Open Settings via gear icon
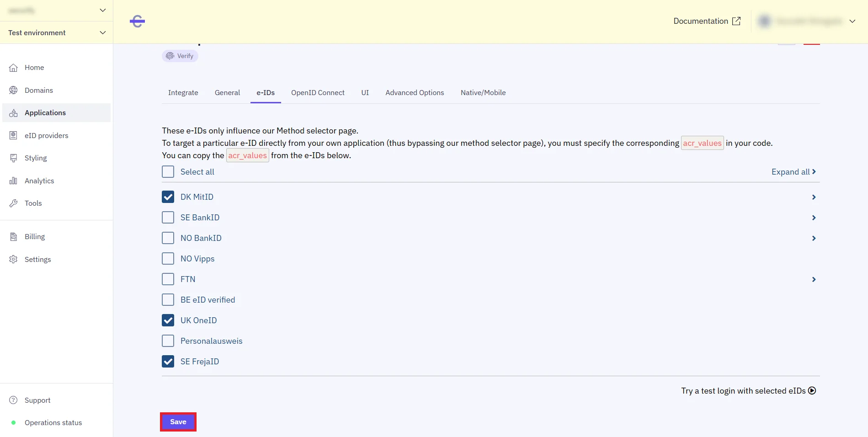 coord(13,260)
